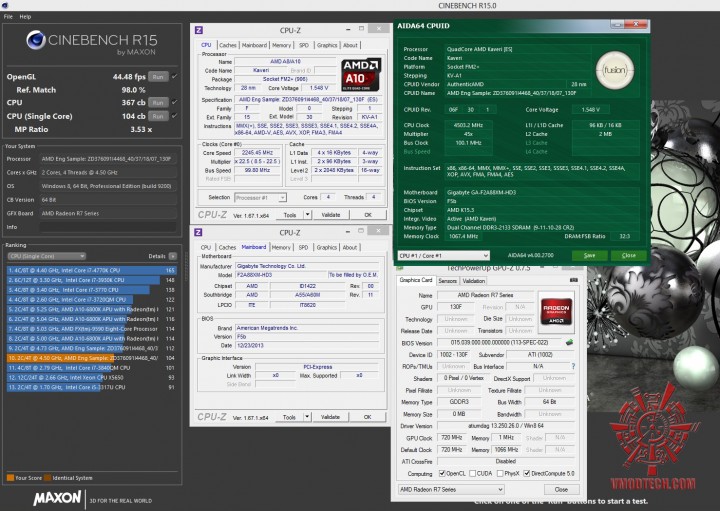Select the Intel Core i7-4770K ranking row
Image resolution: width=720 pixels, height=511 pixels.
[92, 270]
